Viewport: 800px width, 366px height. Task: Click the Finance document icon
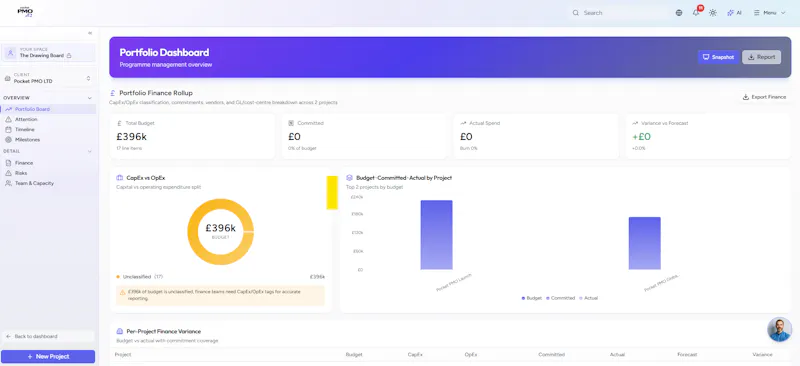click(8, 163)
